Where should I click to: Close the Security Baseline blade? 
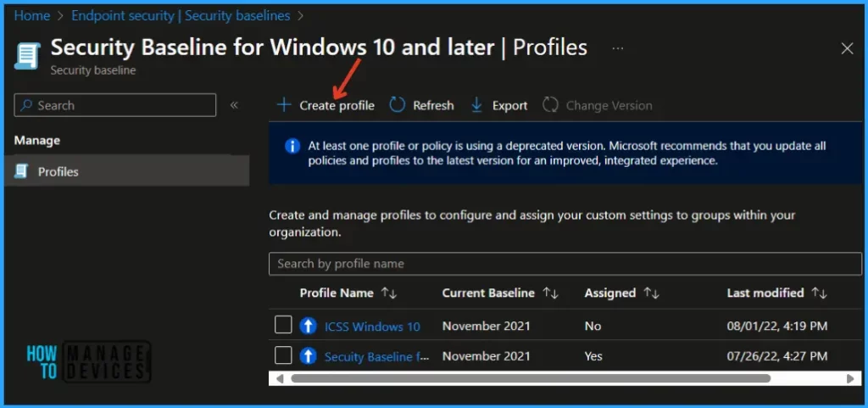click(x=847, y=48)
